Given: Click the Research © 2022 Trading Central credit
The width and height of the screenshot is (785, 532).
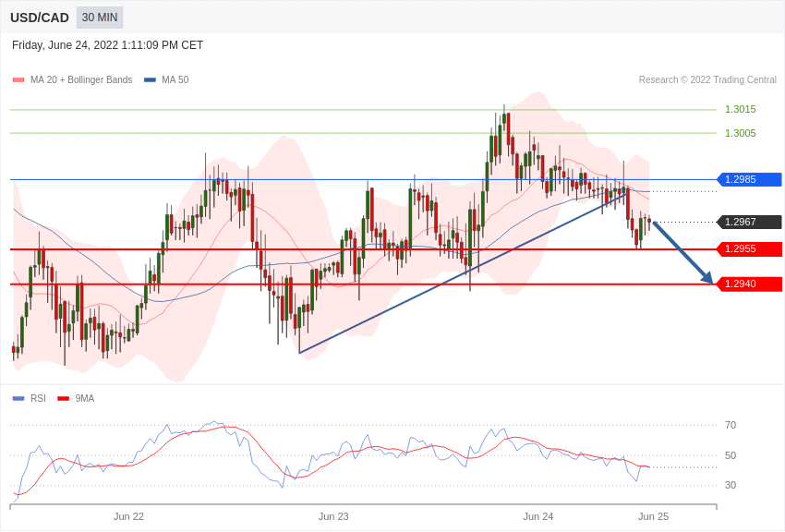Looking at the screenshot, I should (x=707, y=79).
